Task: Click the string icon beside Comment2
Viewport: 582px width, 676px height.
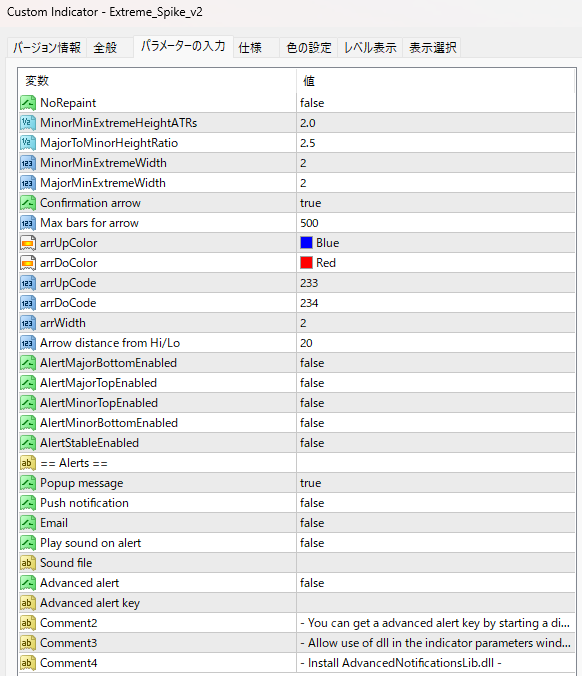Action: pyautogui.click(x=28, y=623)
